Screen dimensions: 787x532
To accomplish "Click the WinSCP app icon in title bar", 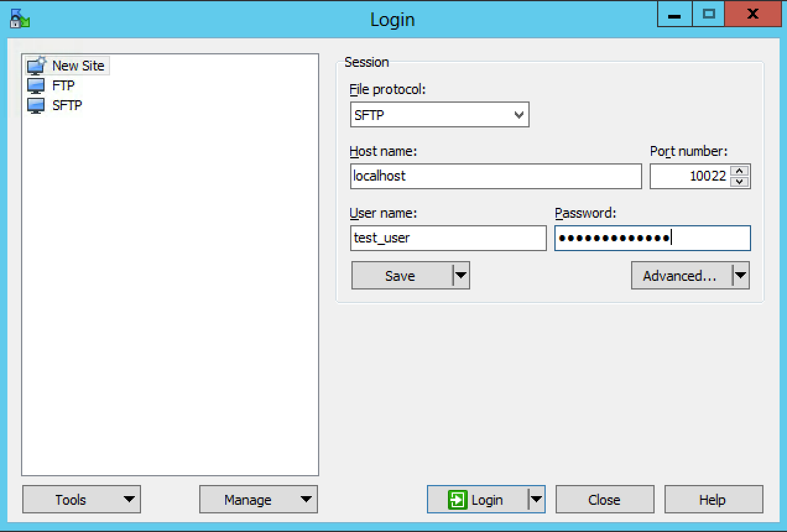I will 20,18.
